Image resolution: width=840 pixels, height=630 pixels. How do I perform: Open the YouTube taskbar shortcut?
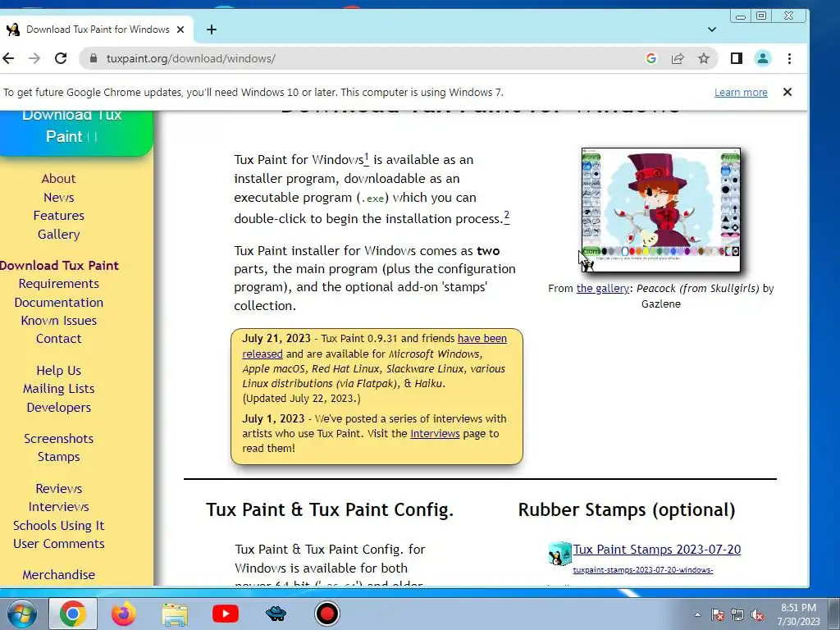click(226, 614)
